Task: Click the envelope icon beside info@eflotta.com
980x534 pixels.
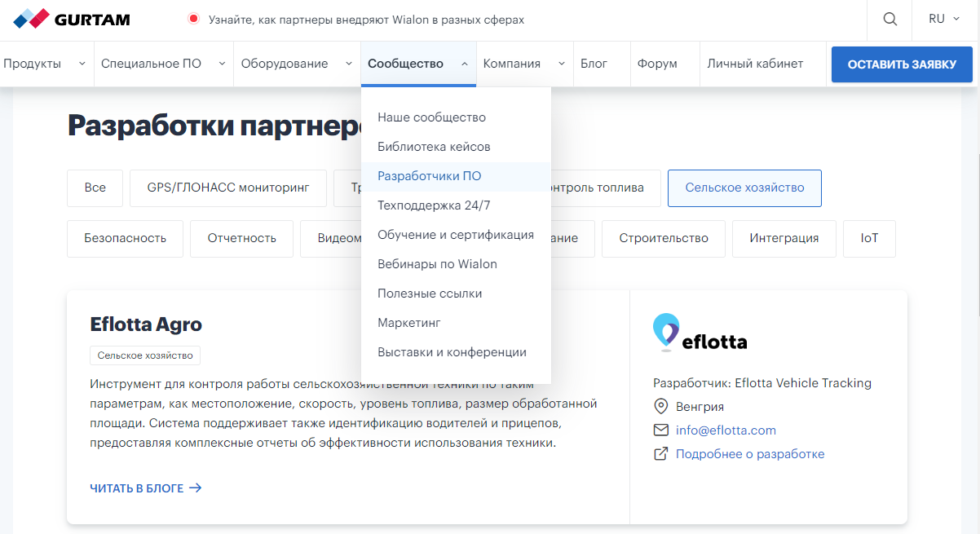Action: point(660,430)
